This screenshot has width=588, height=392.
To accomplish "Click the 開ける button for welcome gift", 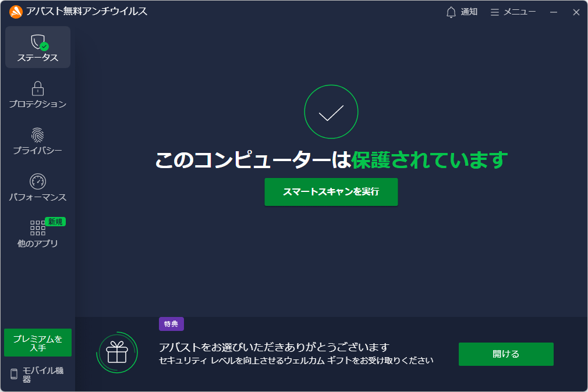I will coord(506,354).
